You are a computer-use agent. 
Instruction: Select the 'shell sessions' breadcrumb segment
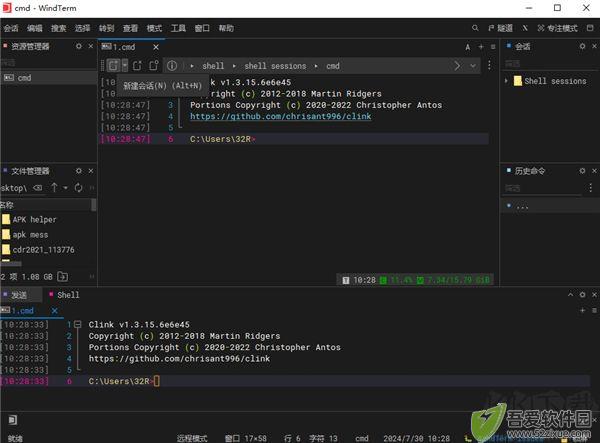click(x=275, y=66)
